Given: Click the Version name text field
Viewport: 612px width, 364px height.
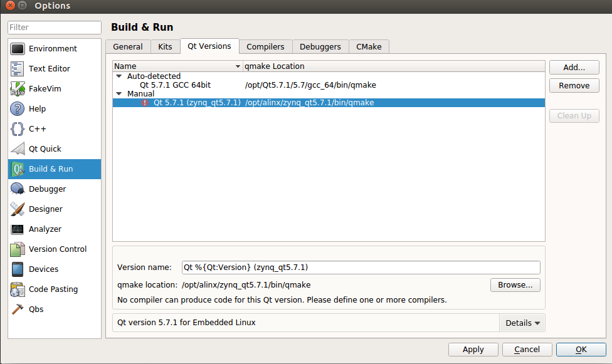Looking at the screenshot, I should click(361, 268).
